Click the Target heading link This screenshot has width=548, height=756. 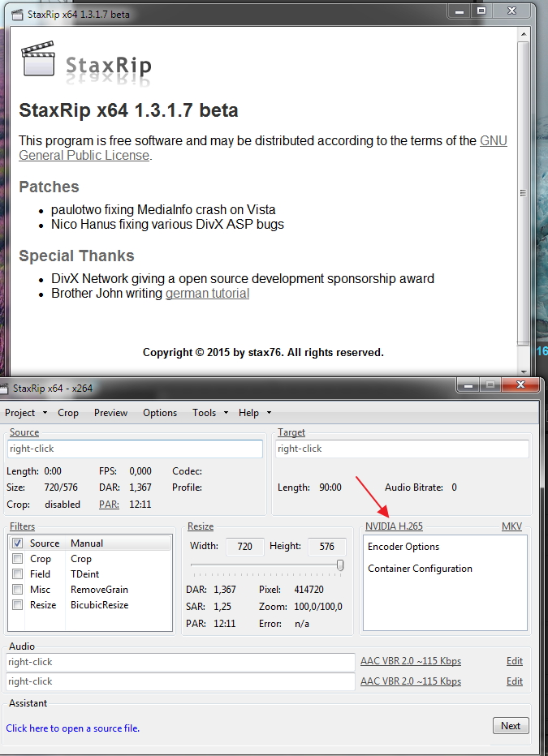291,432
